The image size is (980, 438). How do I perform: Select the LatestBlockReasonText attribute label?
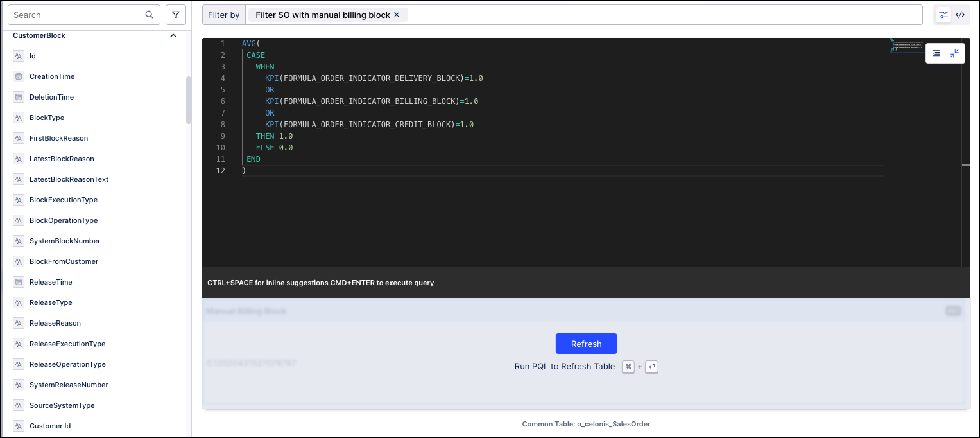pos(69,179)
